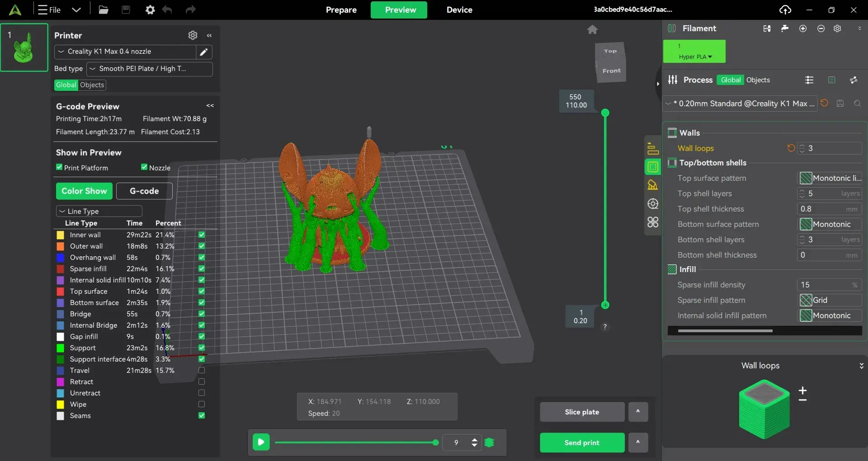Collapse the G-code Preview section
868x461 pixels.
[210, 105]
